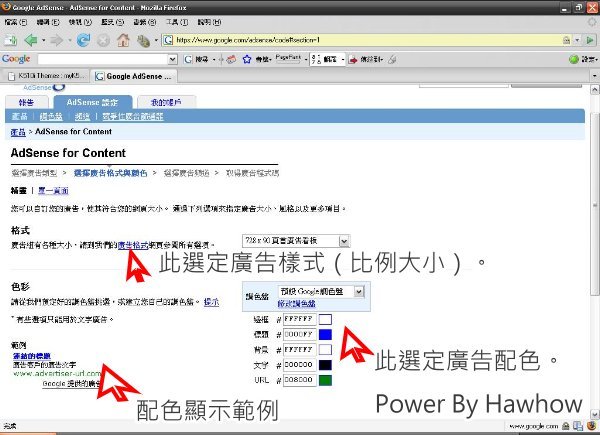Screen dimensions: 600x435
Task: Open the list-all-tabs dropdown arrow
Action: (x=594, y=76)
